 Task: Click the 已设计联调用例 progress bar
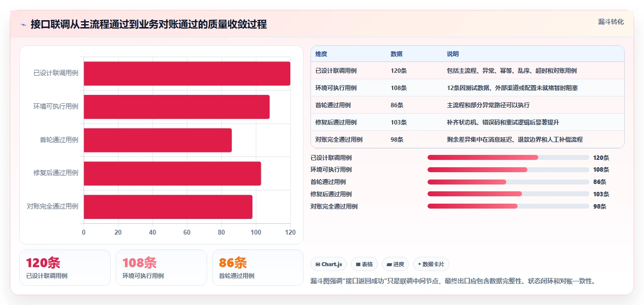[x=508, y=157]
